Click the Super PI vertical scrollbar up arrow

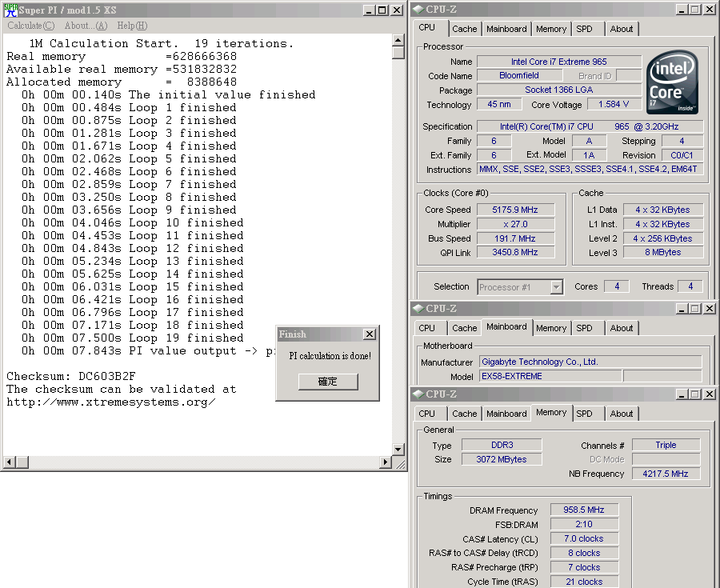click(398, 40)
